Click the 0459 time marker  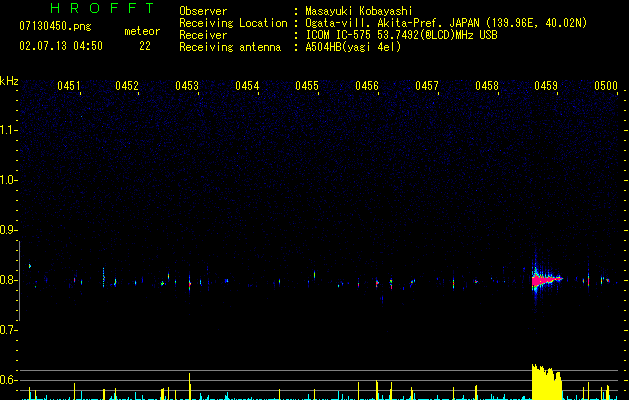click(x=546, y=85)
